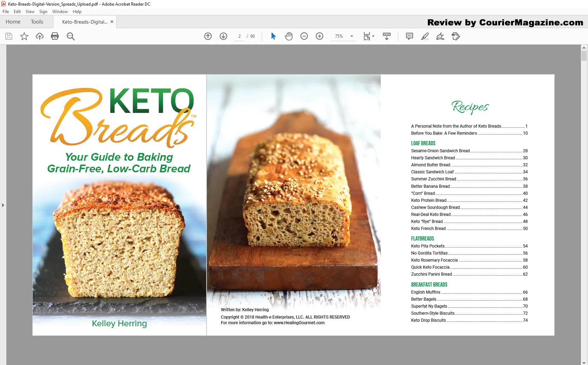Click the cloud upload icon
Viewport: 588px width, 365px height.
(40, 36)
